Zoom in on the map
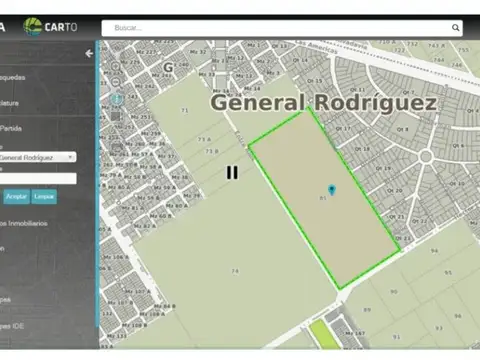The height and width of the screenshot is (360, 480). (x=116, y=66)
